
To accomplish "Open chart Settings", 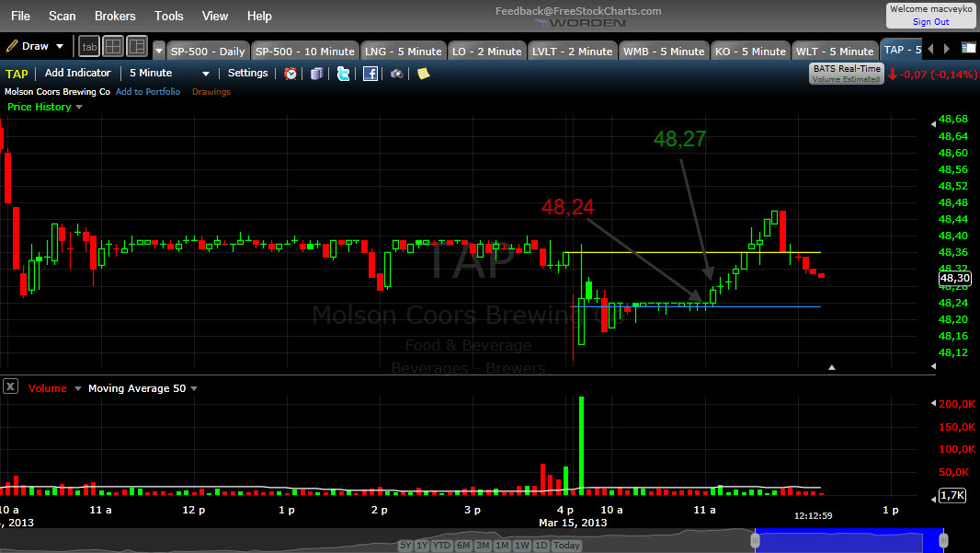I will coord(247,74).
